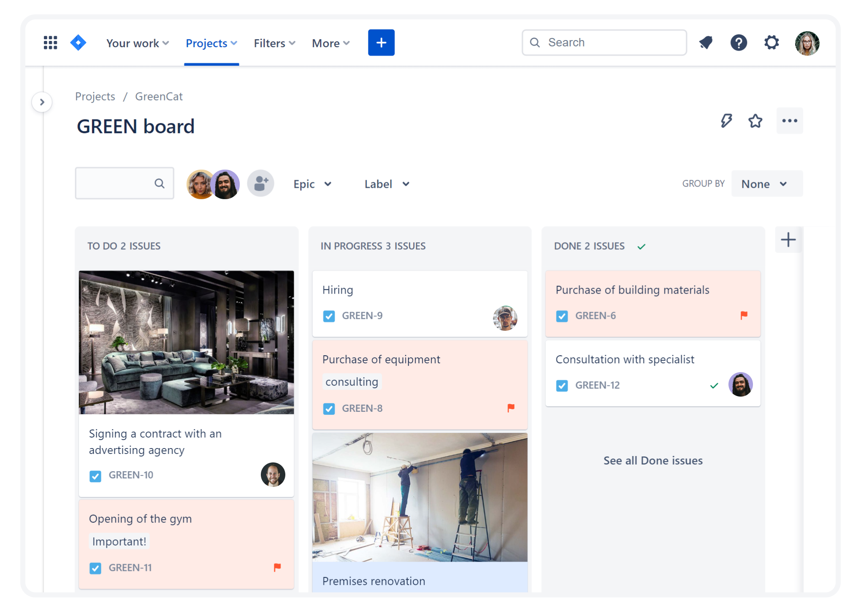This screenshot has height=616, width=861.
Task: Add a new column with the plus icon
Action: point(788,240)
